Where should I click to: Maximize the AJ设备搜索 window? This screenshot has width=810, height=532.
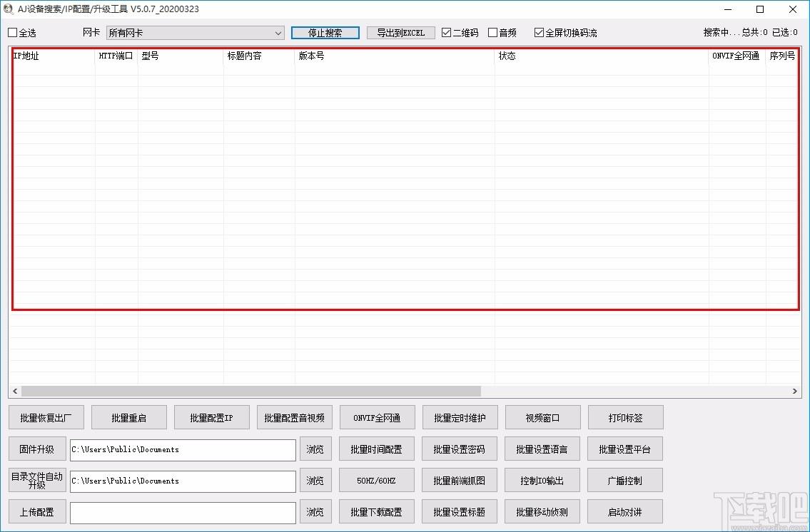pyautogui.click(x=760, y=9)
